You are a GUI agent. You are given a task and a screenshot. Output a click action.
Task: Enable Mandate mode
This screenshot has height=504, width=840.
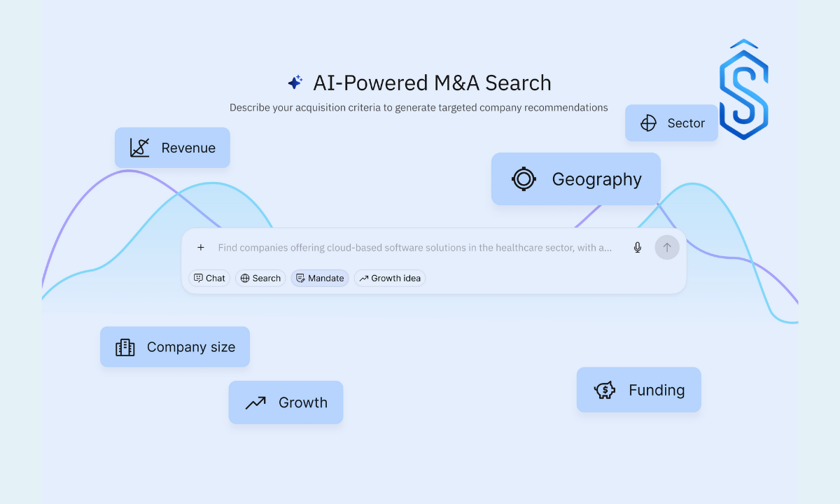[319, 278]
